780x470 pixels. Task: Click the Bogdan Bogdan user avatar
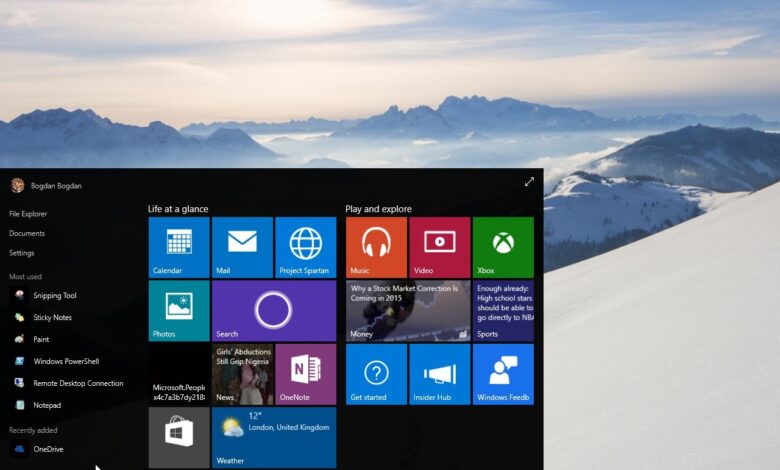[17, 186]
